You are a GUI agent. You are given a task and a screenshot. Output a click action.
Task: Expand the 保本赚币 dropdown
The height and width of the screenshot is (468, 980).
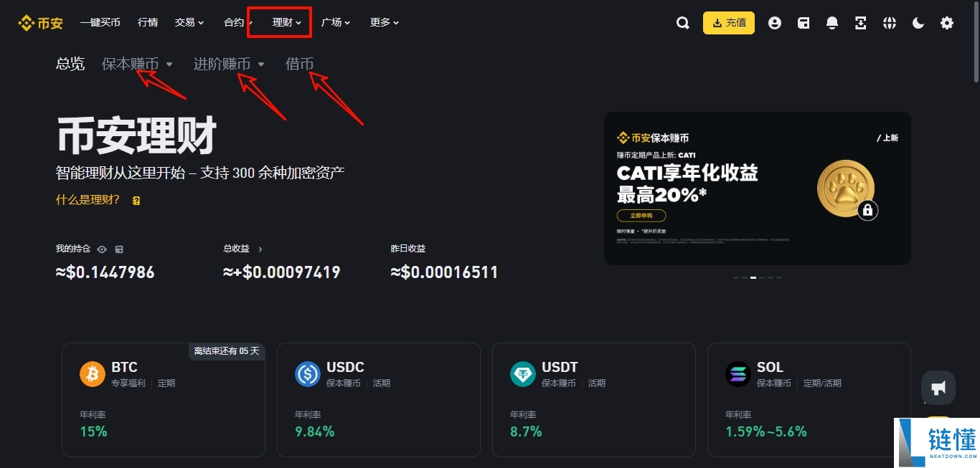tap(137, 64)
